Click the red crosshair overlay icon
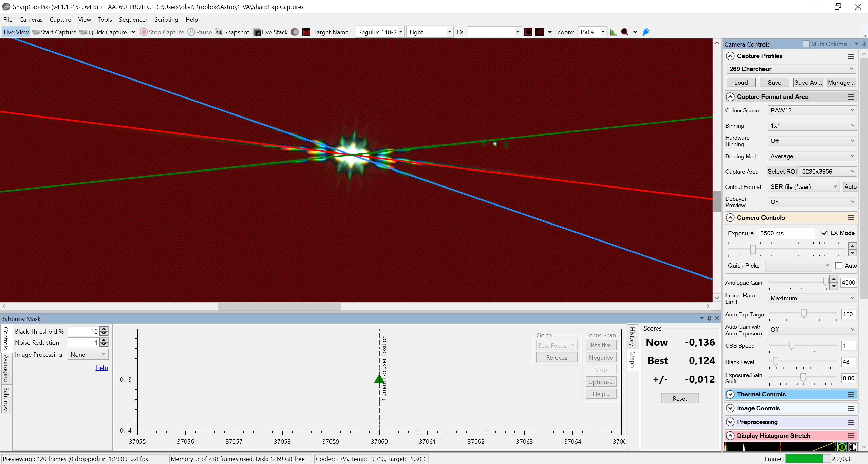 [x=540, y=32]
